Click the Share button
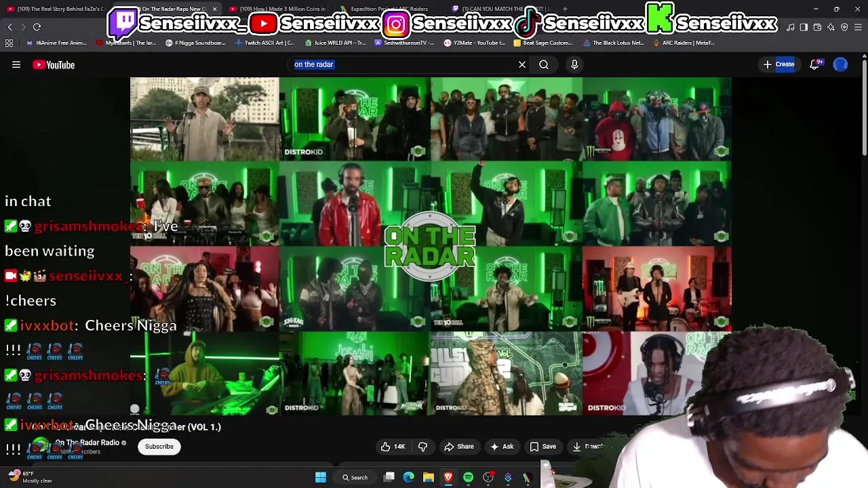Viewport: 868px width, 488px height. point(458,447)
